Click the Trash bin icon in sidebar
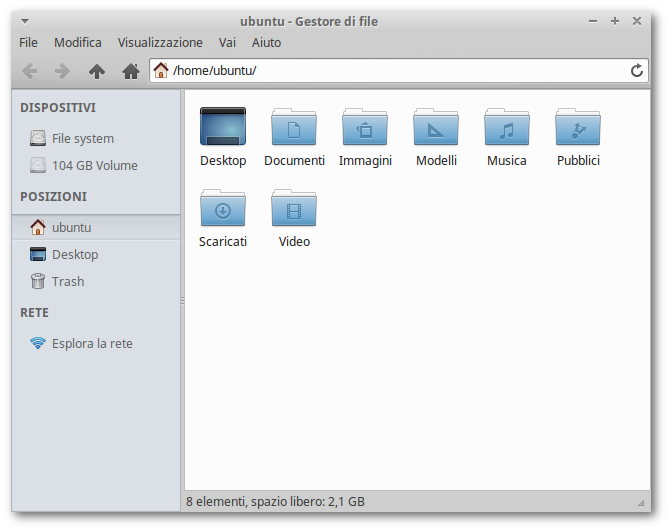 point(38,281)
